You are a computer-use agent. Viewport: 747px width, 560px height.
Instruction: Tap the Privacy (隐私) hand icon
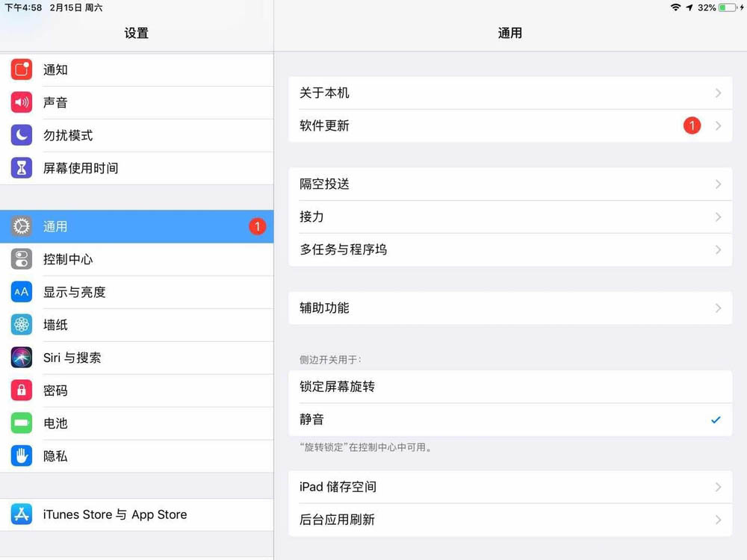[x=22, y=455]
